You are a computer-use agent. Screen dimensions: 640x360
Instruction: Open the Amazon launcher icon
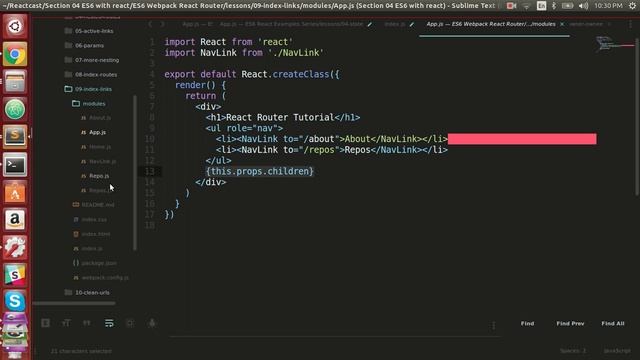pos(15,220)
